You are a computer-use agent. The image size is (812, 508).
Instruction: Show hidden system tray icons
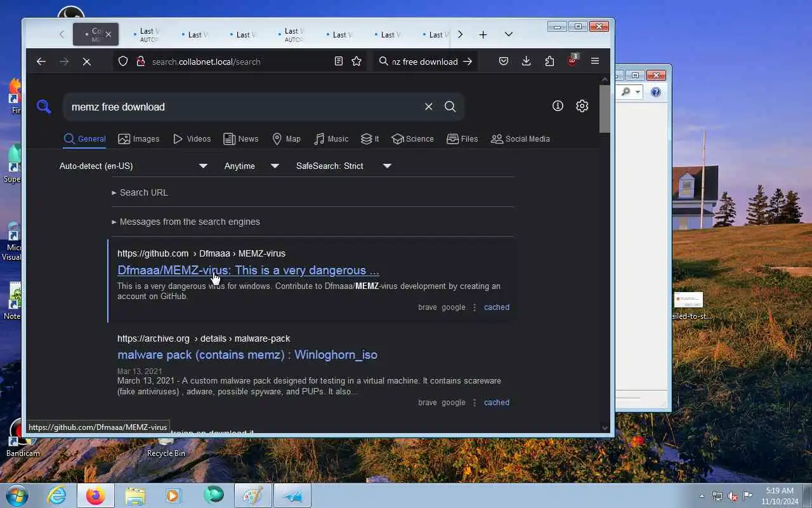click(x=702, y=496)
